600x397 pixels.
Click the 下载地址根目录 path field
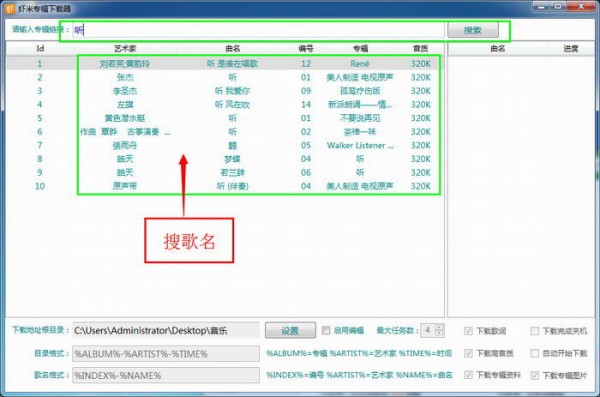pos(166,331)
